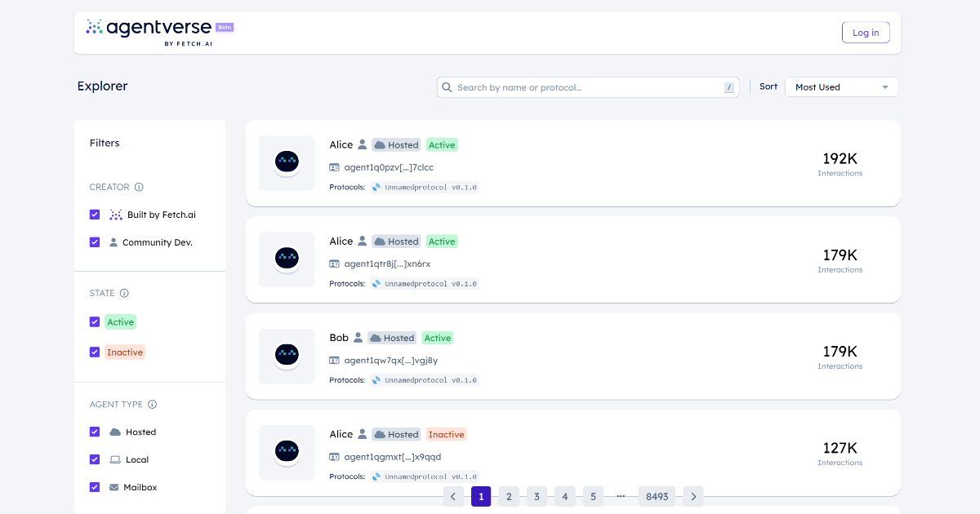Screen dimensions: 980x514
Task: Click the Log in button
Action: 866,32
